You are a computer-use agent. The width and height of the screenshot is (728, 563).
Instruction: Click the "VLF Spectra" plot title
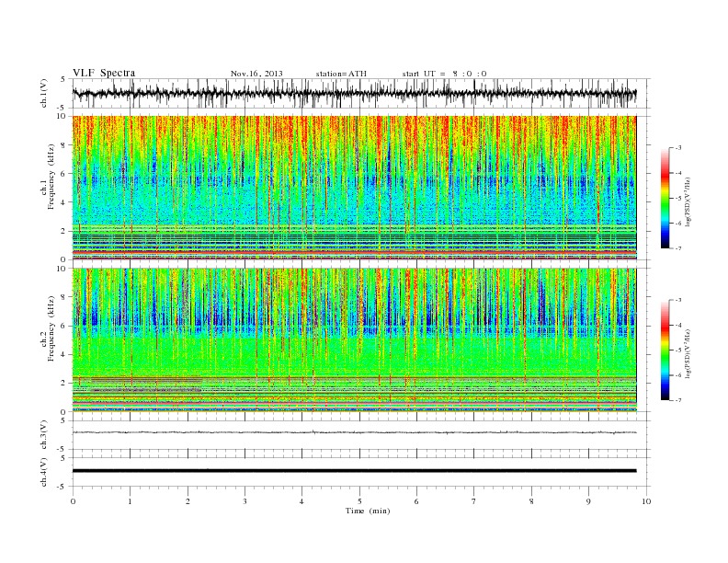tap(104, 73)
